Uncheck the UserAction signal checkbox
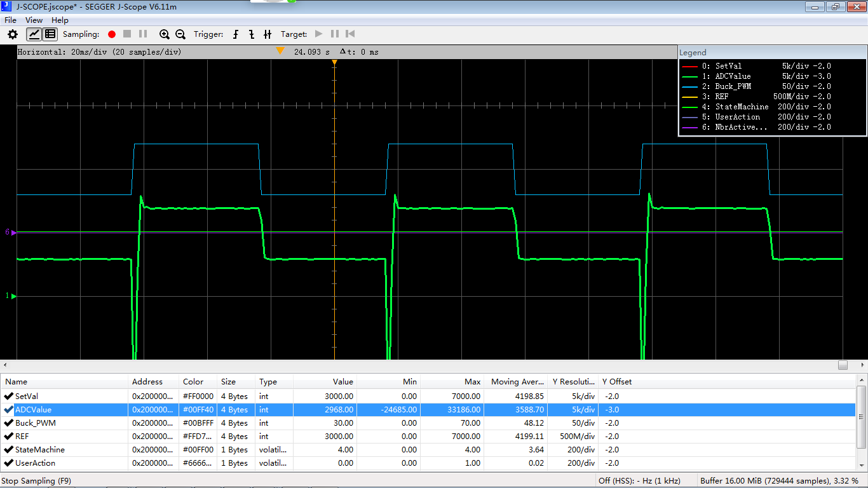868x488 pixels. click(9, 463)
